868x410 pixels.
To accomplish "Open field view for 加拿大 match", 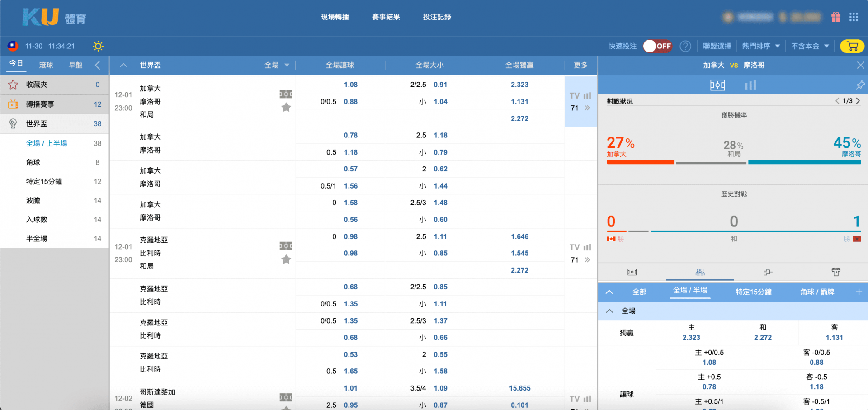I will pos(286,94).
